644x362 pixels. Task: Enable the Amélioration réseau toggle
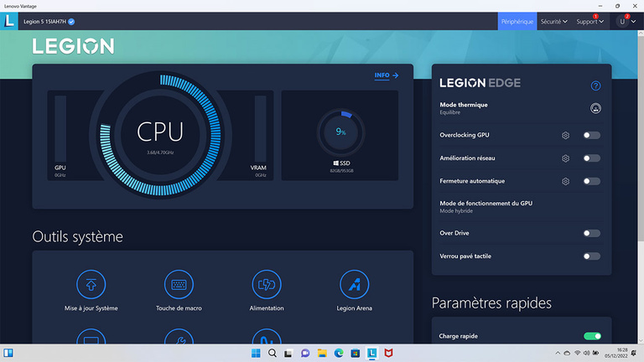coord(592,158)
